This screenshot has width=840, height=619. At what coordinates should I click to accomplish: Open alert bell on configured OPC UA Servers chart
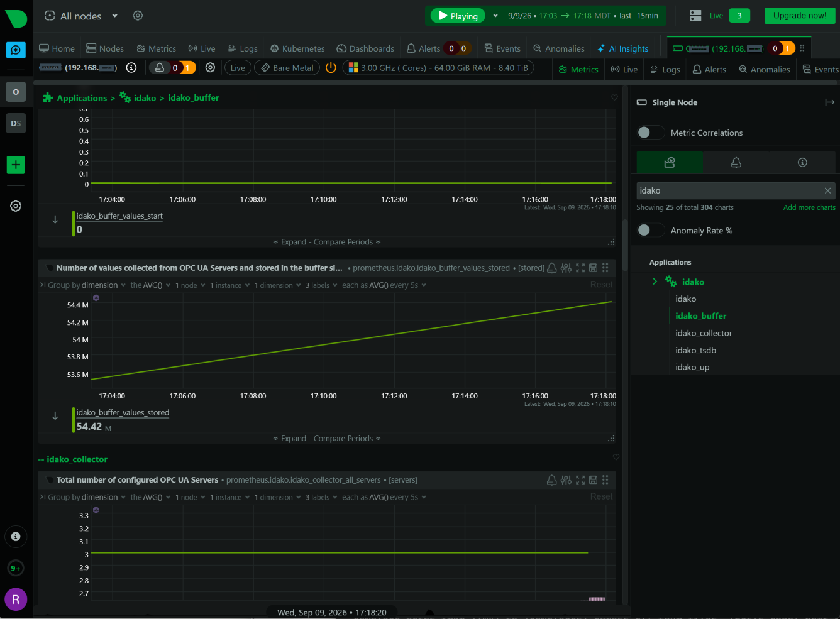[x=551, y=480]
